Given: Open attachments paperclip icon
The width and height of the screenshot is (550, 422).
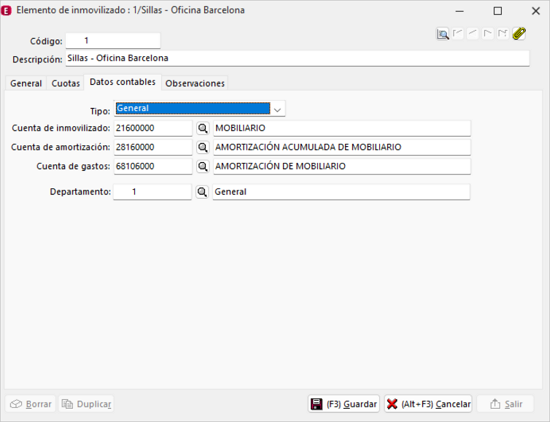Looking at the screenshot, I should 519,34.
